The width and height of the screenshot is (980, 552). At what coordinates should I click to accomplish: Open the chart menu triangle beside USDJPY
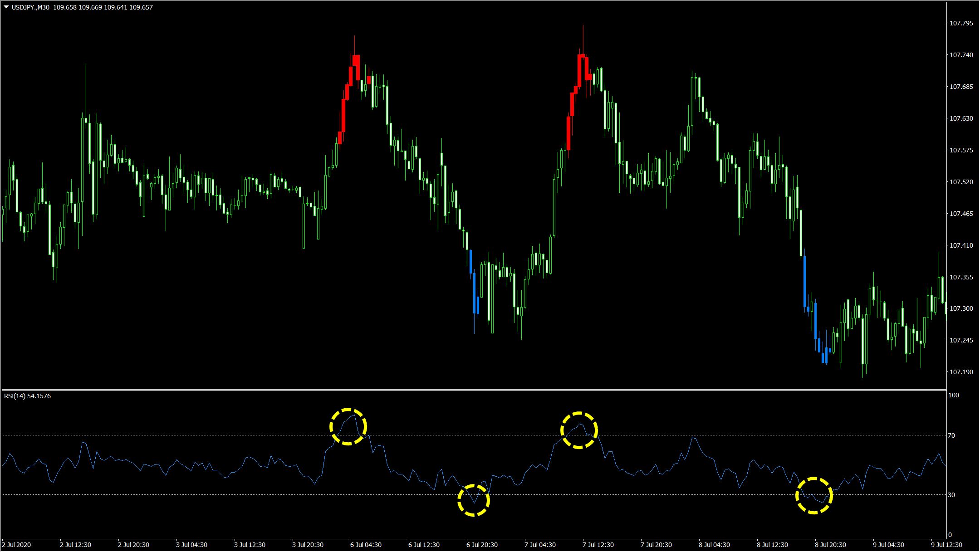[x=6, y=7]
